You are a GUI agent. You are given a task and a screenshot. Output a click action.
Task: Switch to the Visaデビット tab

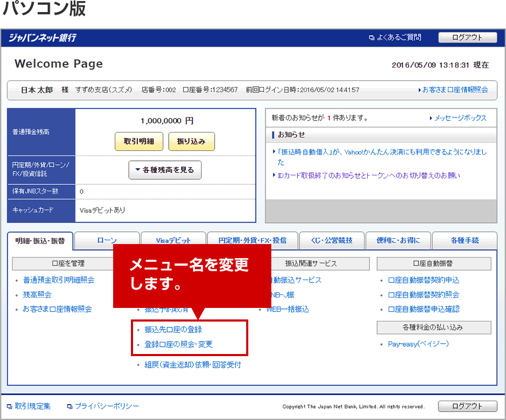click(x=173, y=241)
